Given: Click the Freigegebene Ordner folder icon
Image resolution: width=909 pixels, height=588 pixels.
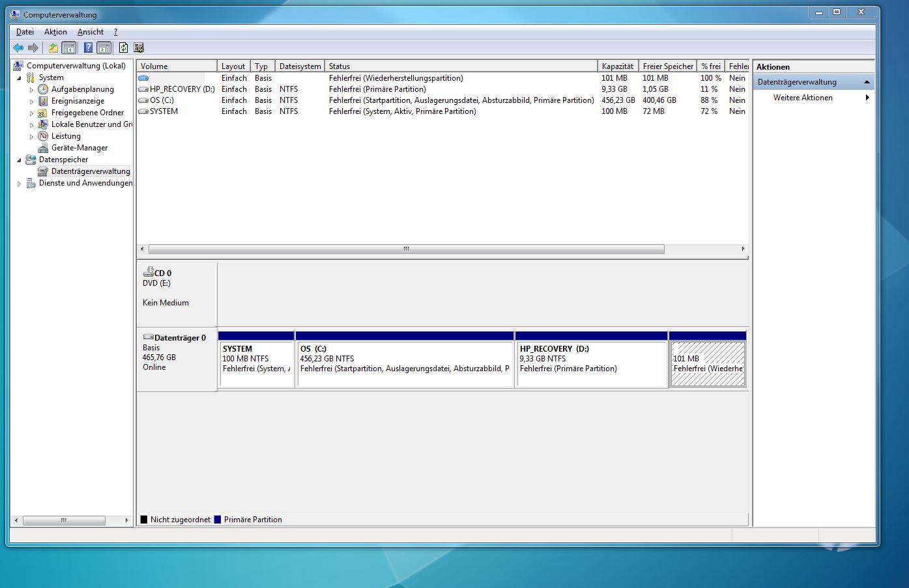Looking at the screenshot, I should pos(43,113).
